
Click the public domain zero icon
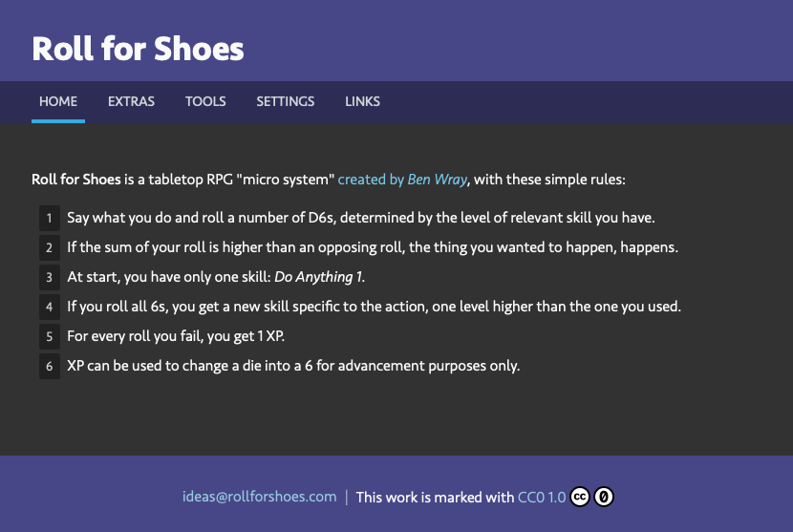click(x=604, y=497)
